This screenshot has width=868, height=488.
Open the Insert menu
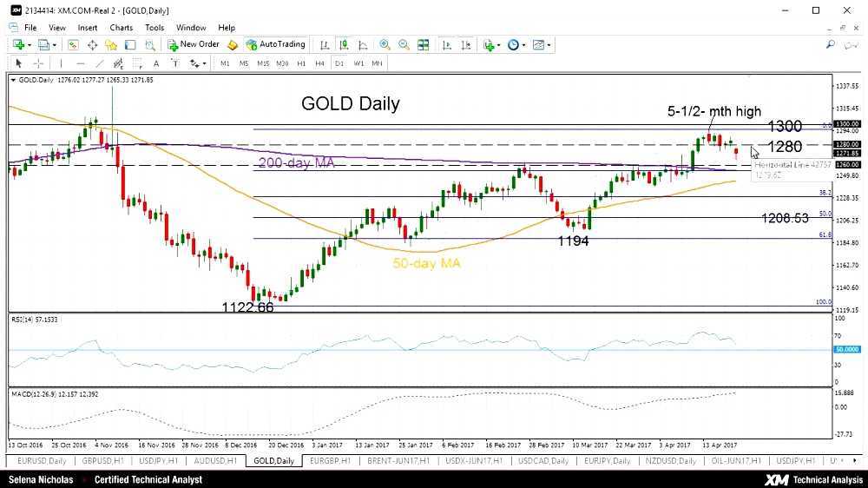click(88, 28)
